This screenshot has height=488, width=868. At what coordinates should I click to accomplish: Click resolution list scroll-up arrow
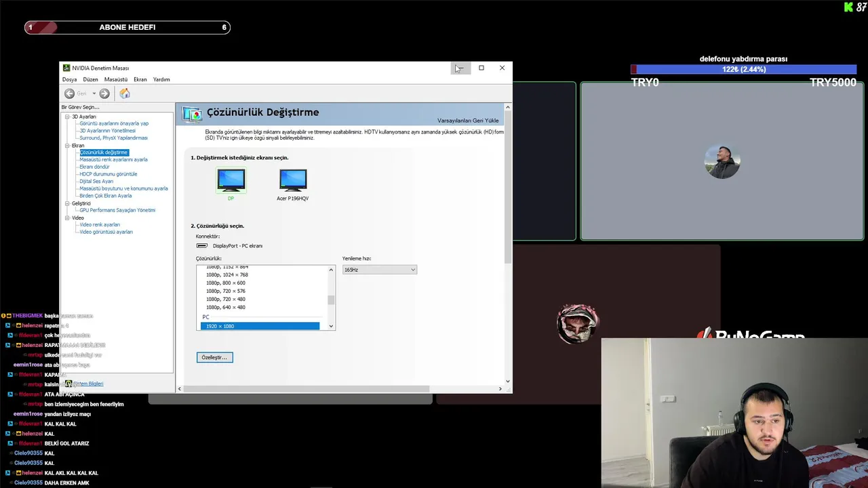click(x=331, y=270)
